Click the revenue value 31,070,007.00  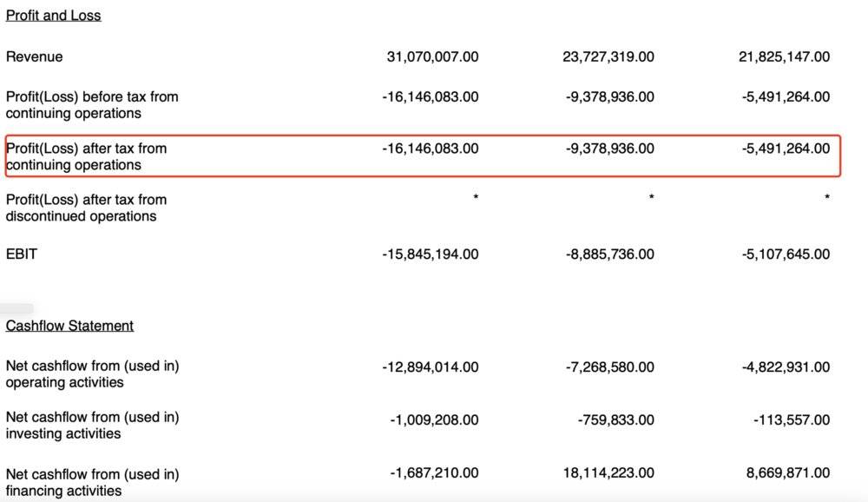point(432,56)
